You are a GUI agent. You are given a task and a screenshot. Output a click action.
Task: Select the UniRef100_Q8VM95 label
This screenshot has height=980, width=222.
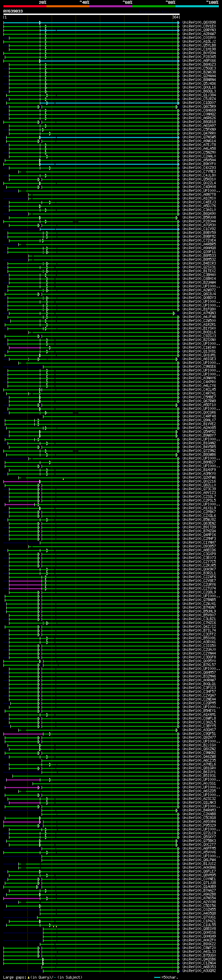coord(199,875)
